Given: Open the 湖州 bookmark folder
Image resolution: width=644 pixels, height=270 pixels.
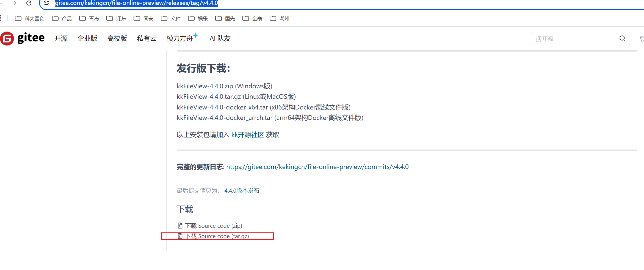Looking at the screenshot, I should pyautogui.click(x=280, y=18).
